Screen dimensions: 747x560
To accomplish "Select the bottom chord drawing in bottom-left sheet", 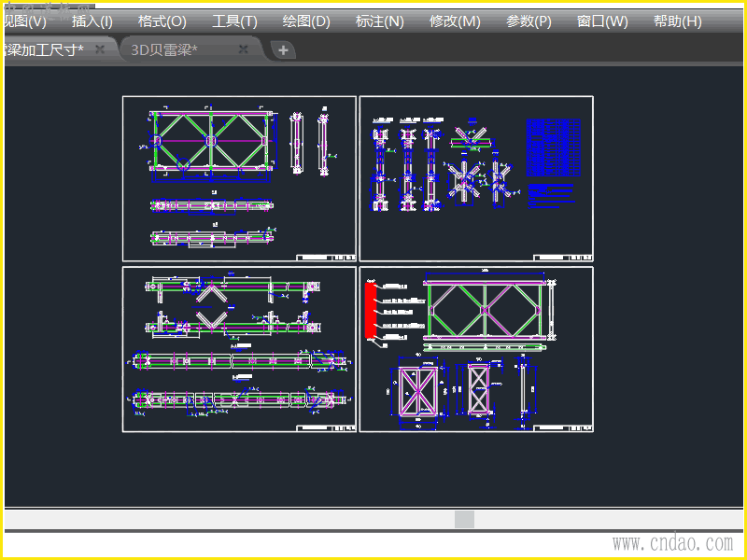I will tap(240, 400).
